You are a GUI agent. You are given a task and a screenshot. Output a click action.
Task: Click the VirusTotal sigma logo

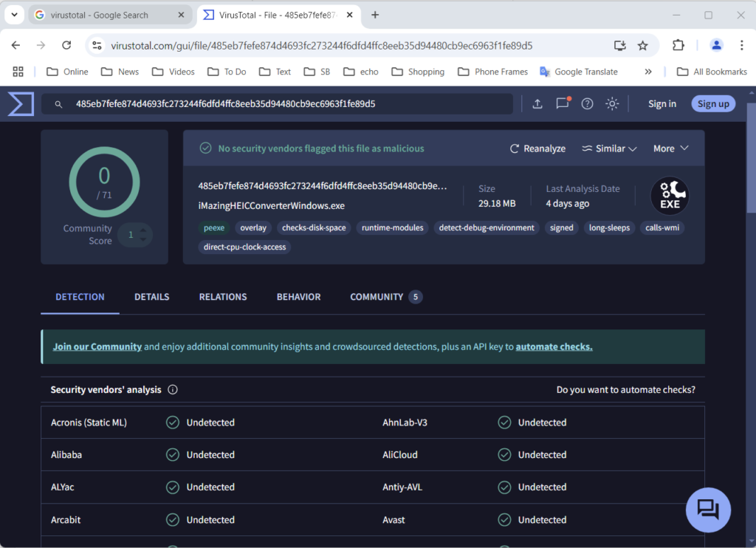[x=21, y=103]
